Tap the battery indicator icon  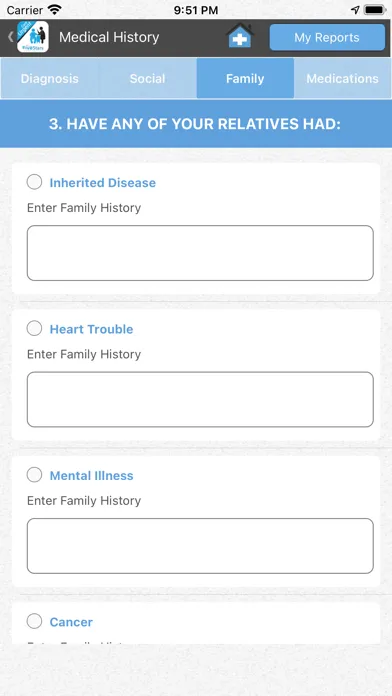[x=375, y=10]
